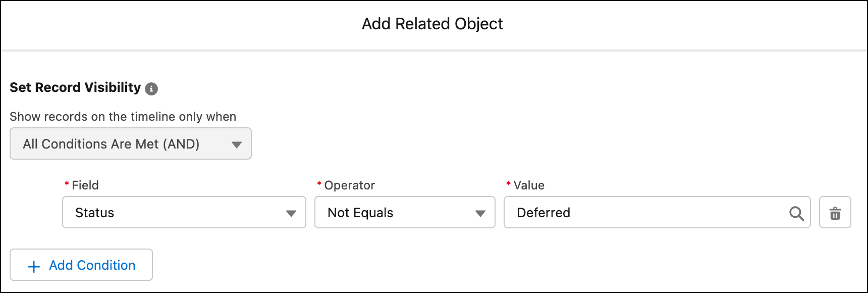This screenshot has height=293, width=868.
Task: Click the Add Related Object dialog title
Action: point(432,24)
